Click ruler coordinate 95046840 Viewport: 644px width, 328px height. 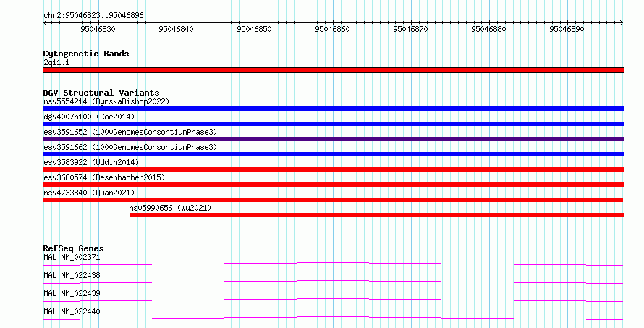coord(177,29)
